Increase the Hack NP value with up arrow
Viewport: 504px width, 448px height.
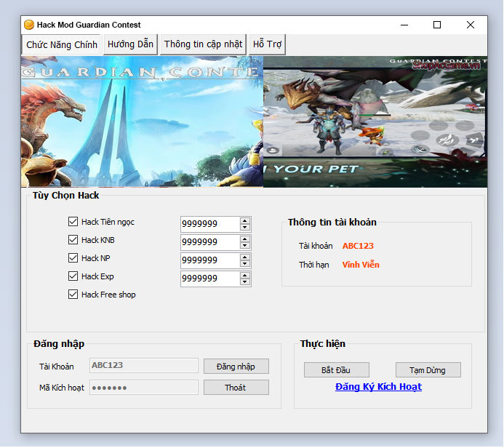coord(245,257)
